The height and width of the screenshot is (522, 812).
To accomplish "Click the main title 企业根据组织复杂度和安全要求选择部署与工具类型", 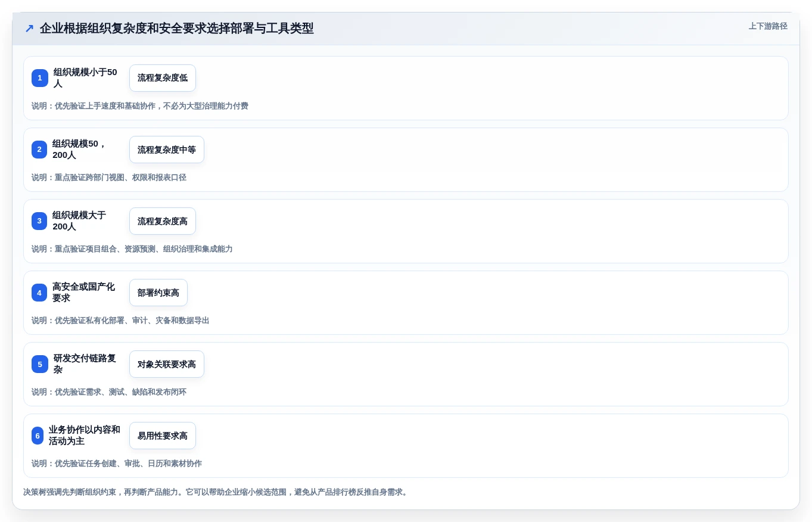I will coord(177,29).
